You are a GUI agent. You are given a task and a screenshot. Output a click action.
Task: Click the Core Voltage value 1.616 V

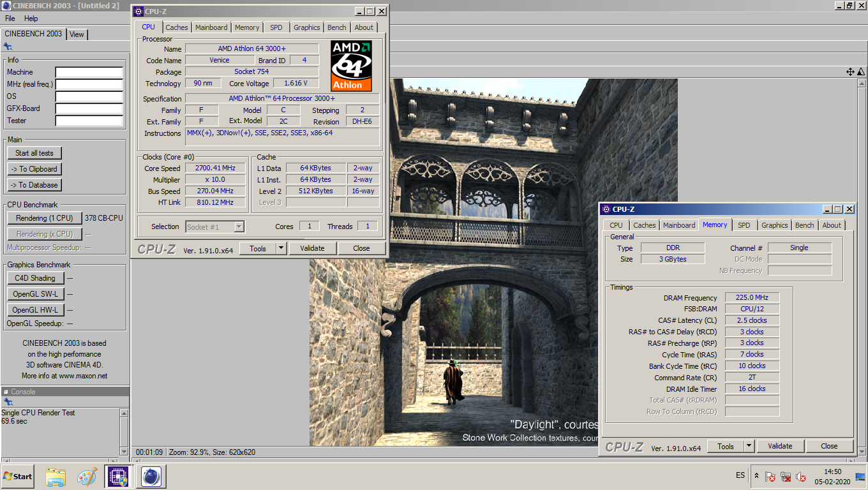coord(296,83)
